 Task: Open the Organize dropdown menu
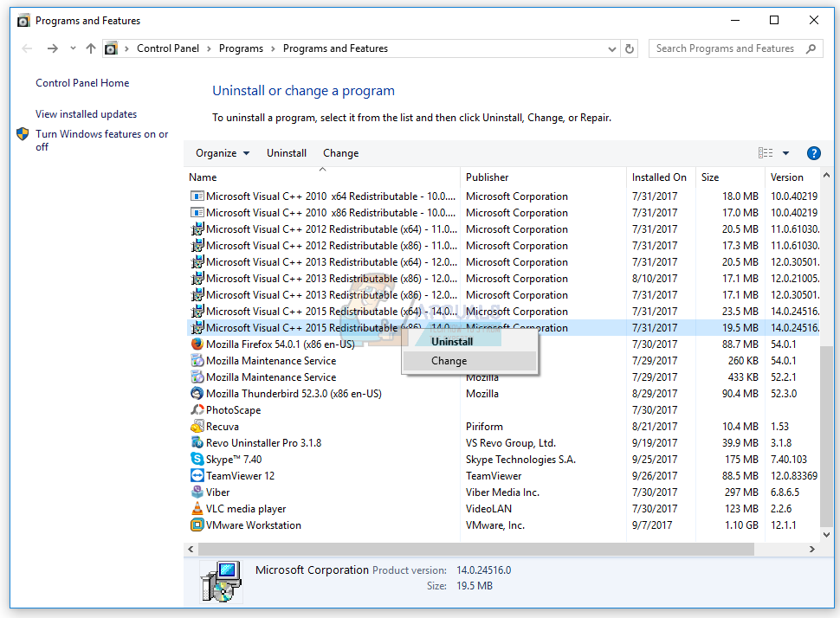pos(223,153)
